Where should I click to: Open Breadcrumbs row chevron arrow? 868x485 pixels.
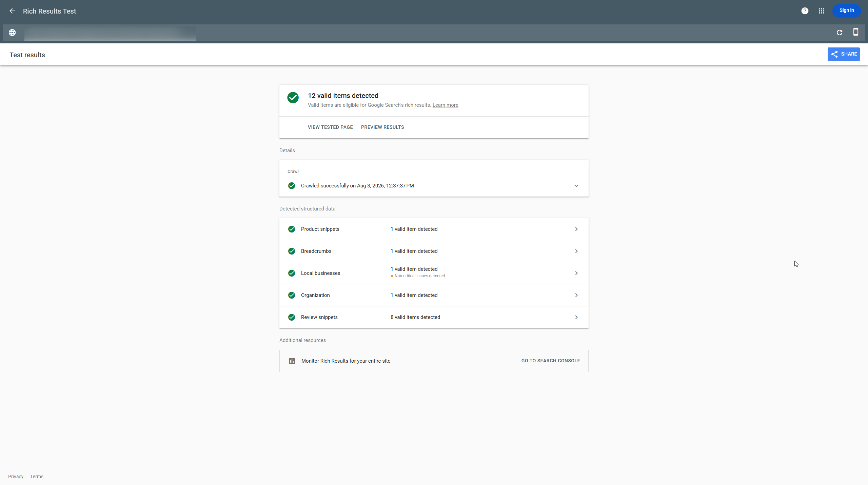pos(576,251)
